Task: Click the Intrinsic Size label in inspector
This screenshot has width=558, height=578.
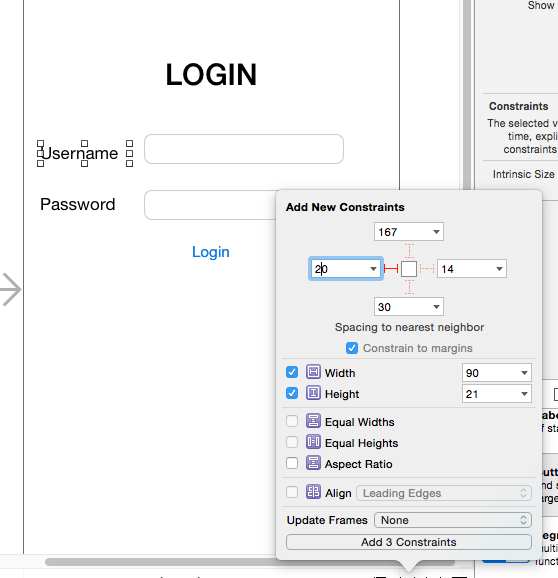Action: (523, 174)
